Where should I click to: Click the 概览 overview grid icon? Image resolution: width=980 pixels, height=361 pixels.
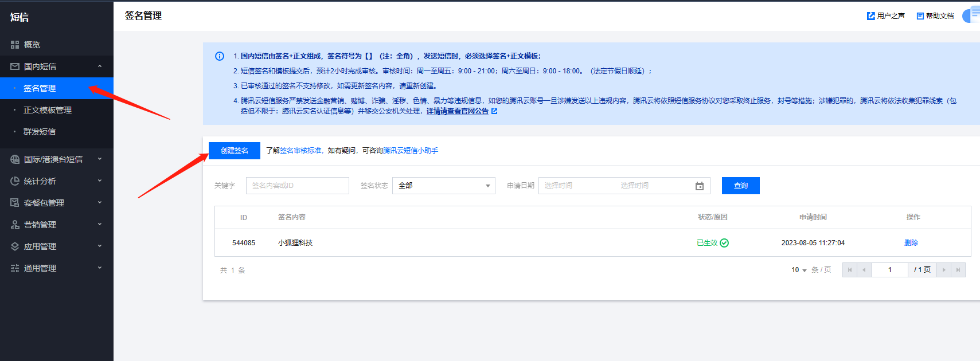(x=15, y=45)
